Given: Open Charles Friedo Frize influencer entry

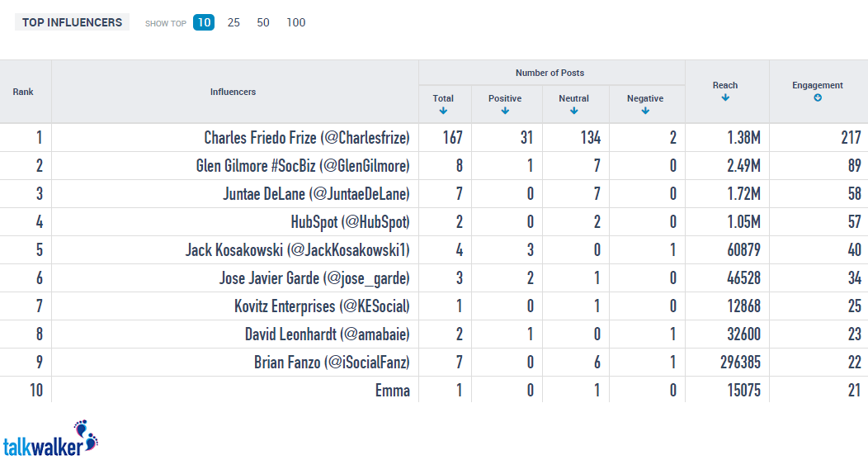Looking at the screenshot, I should [x=307, y=137].
